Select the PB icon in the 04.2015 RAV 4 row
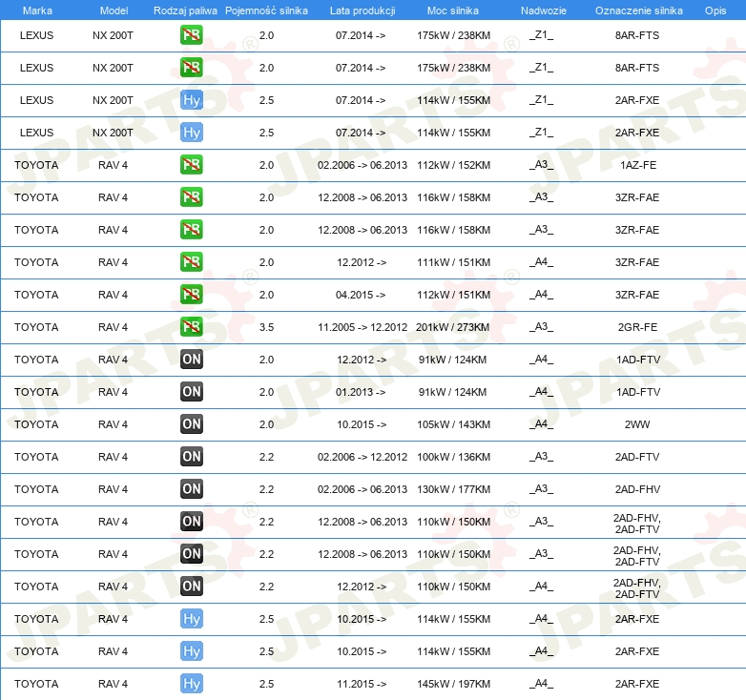The height and width of the screenshot is (700, 746). [x=192, y=295]
